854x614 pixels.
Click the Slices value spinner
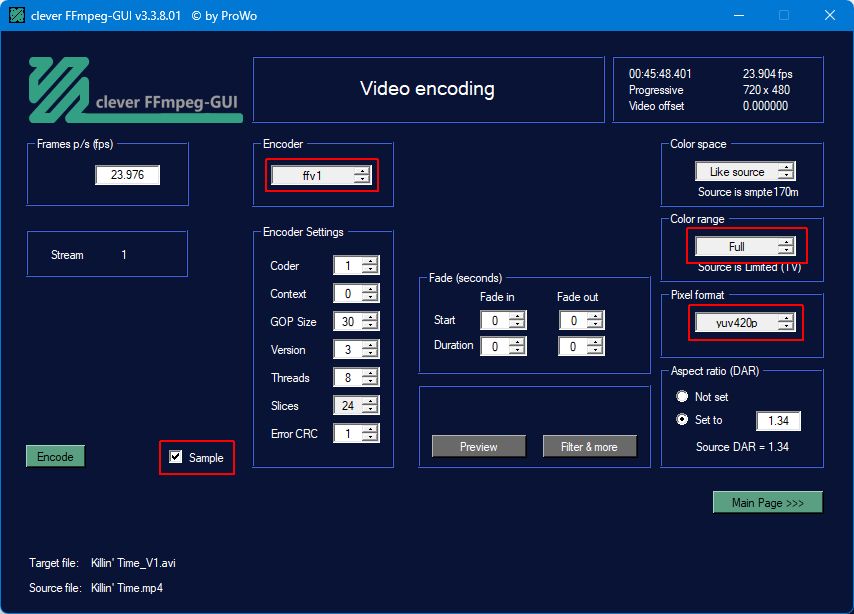point(356,405)
